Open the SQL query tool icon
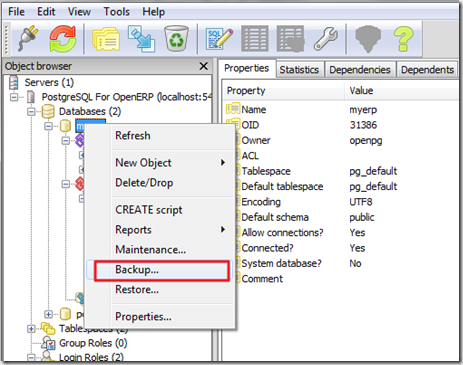Viewport: 463px width, 365px height. pos(219,39)
